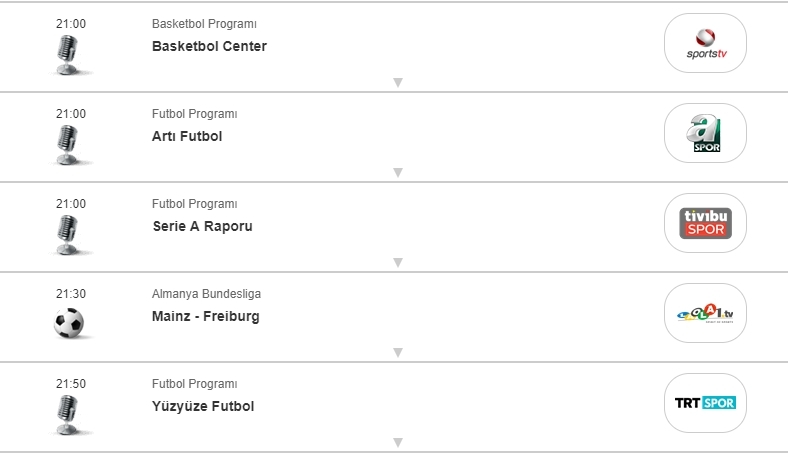The width and height of the screenshot is (788, 453).
Task: Open the TRT Spor channel logo
Action: [705, 403]
